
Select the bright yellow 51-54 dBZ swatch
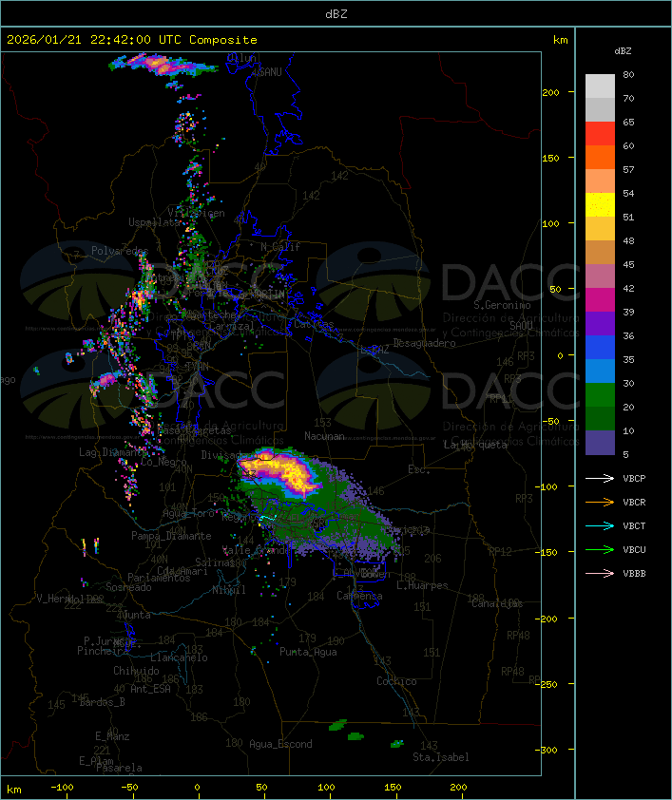click(x=600, y=205)
